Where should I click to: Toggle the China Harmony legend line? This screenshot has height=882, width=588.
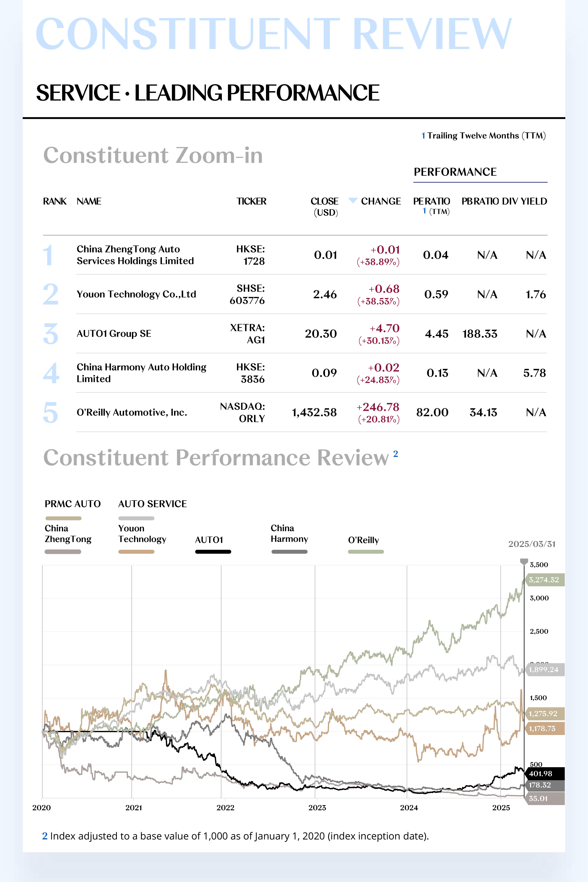(289, 552)
